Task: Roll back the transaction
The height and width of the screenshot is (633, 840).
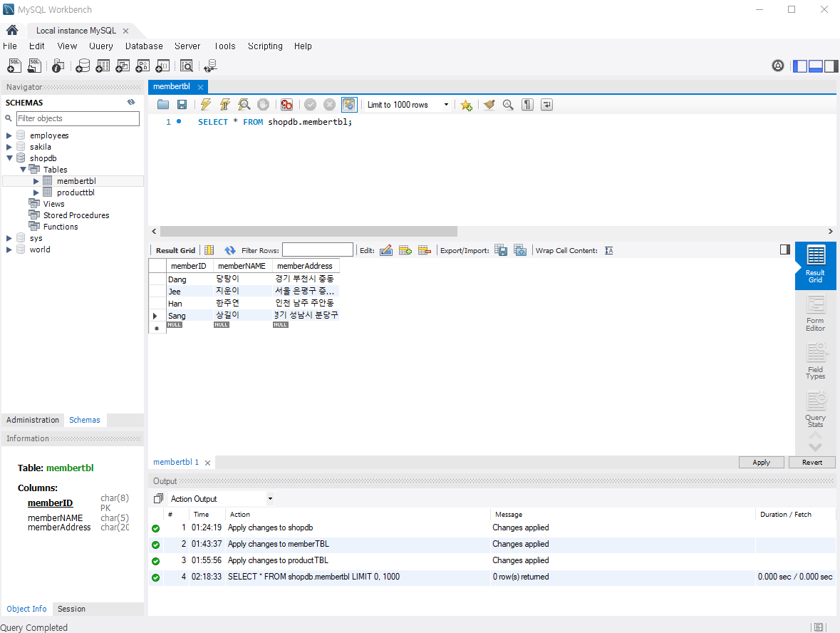Action: click(x=329, y=105)
